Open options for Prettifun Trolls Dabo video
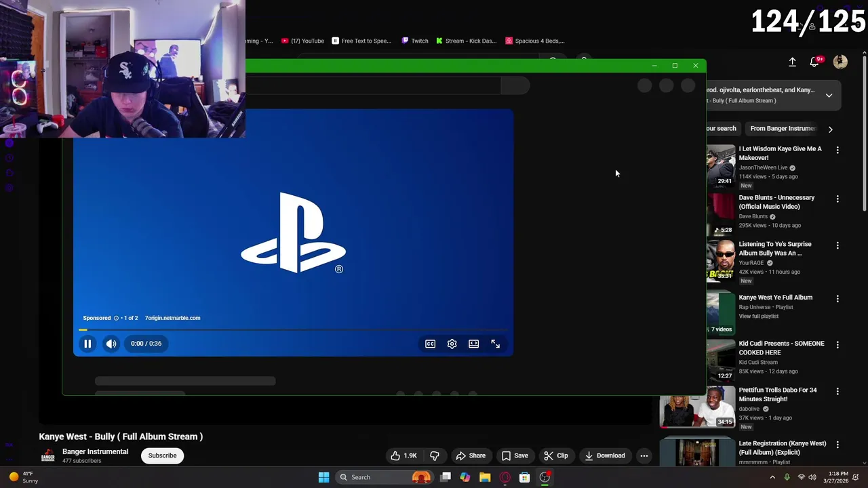Image resolution: width=868 pixels, height=488 pixels. 837,391
